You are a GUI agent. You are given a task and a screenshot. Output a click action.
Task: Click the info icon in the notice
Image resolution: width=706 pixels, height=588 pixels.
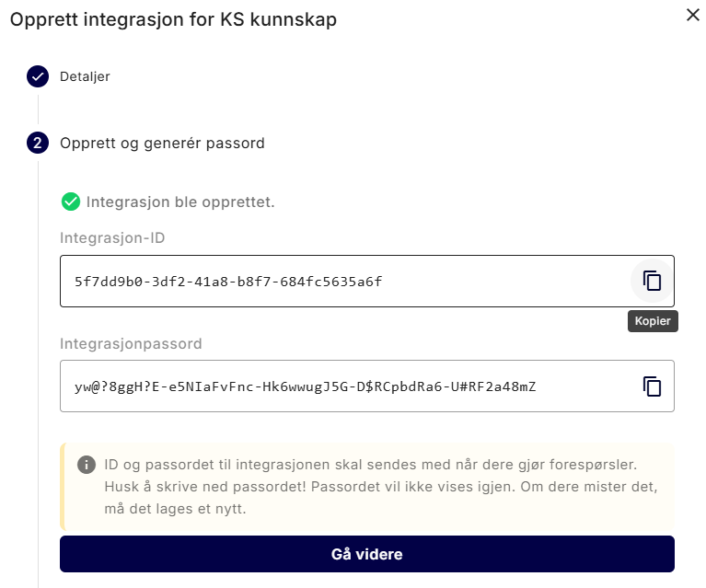pos(86,465)
